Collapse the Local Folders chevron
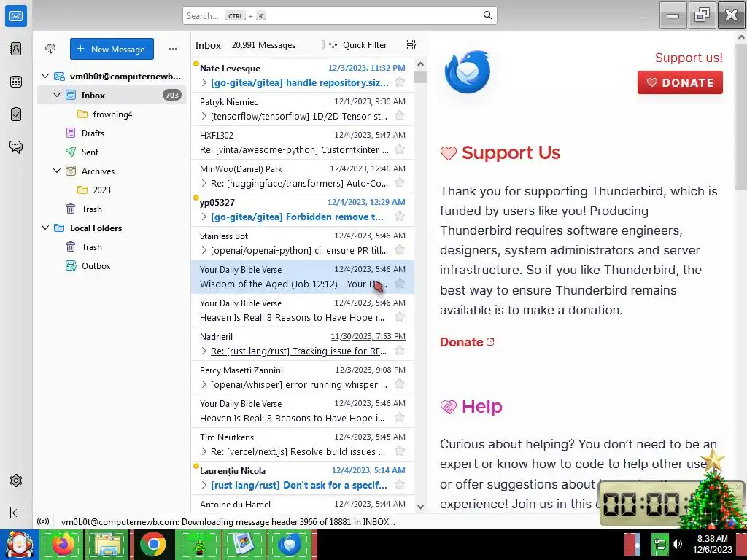747x560 pixels. pos(45,227)
